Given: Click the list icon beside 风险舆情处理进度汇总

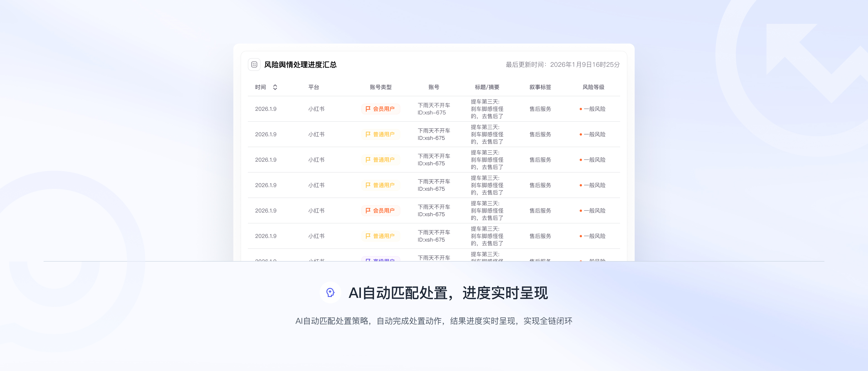Looking at the screenshot, I should click(x=254, y=64).
